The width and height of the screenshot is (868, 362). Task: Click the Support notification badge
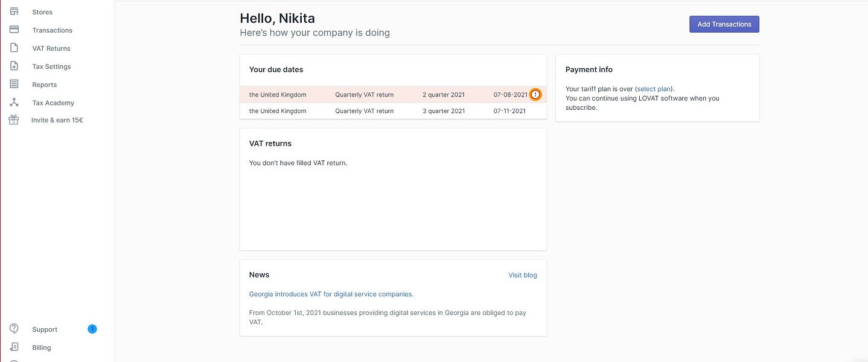[92, 329]
